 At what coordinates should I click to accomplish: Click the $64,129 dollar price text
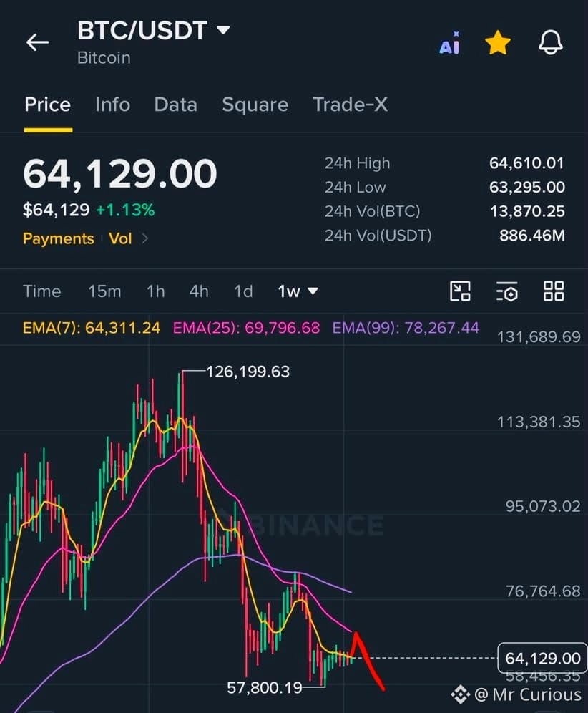click(x=57, y=210)
